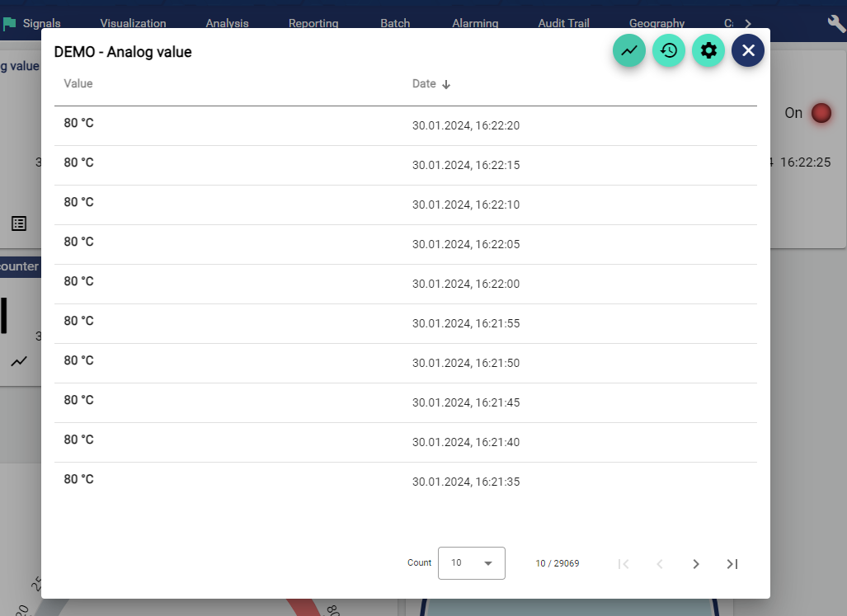Screen dimensions: 847x616
Task: Open the Signals tab
Action: (41, 23)
